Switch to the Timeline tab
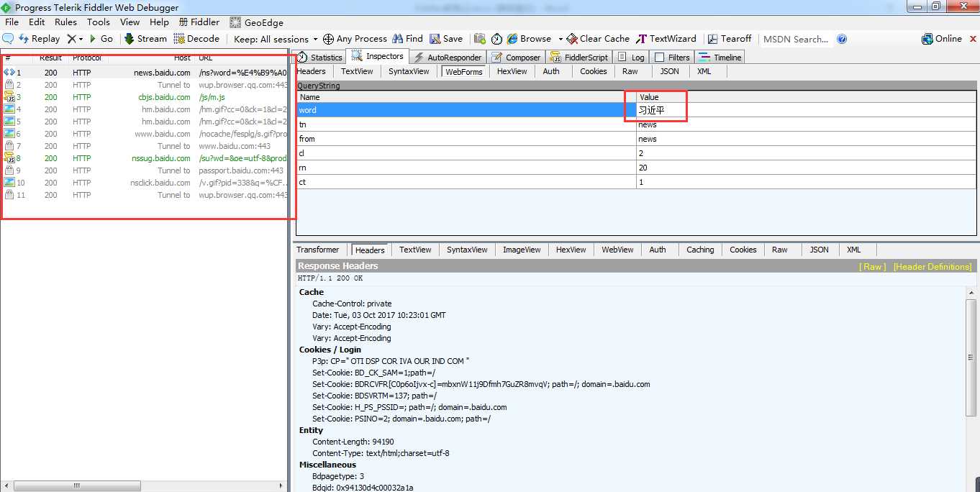 tap(720, 57)
